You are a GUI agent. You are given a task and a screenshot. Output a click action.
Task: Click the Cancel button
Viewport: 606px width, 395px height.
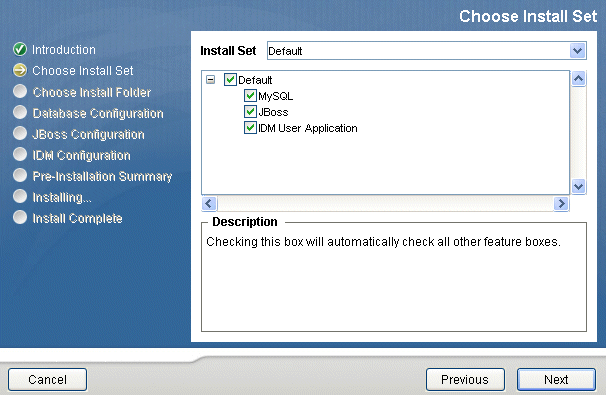pyautogui.click(x=48, y=380)
